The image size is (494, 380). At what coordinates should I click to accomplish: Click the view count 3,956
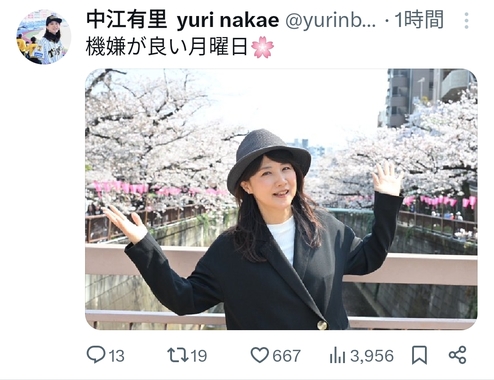[x=372, y=356]
